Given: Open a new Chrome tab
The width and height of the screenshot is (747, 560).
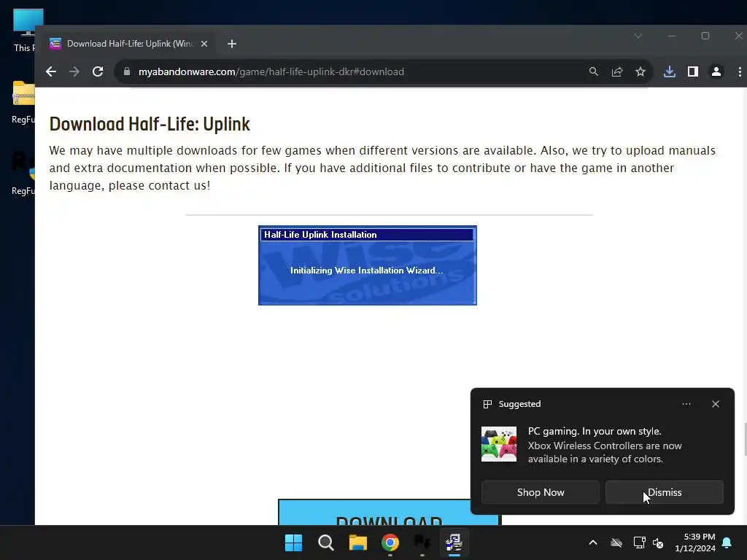Looking at the screenshot, I should [x=232, y=44].
